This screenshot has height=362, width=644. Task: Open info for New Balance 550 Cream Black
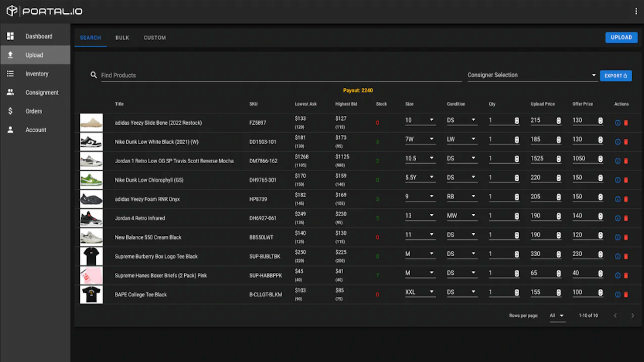click(617, 237)
